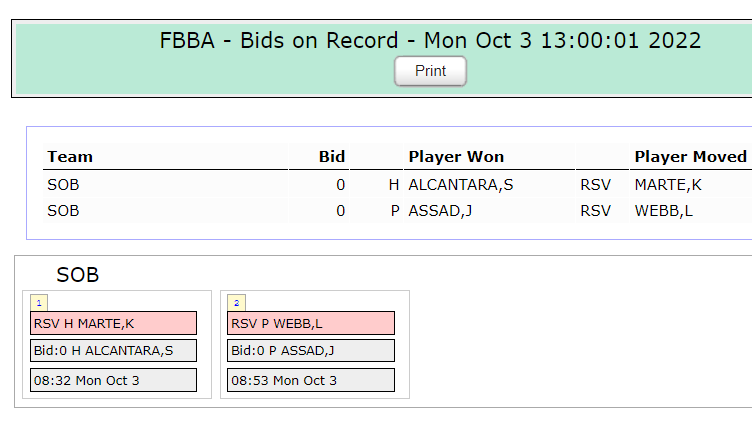Select the RSV H MARTE,K red box

(x=113, y=323)
